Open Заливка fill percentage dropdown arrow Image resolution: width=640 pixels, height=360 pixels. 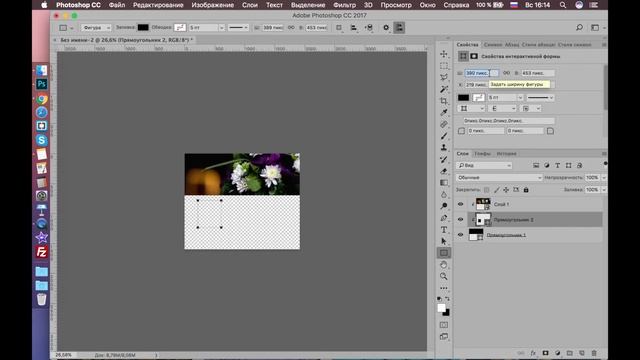click(x=604, y=190)
